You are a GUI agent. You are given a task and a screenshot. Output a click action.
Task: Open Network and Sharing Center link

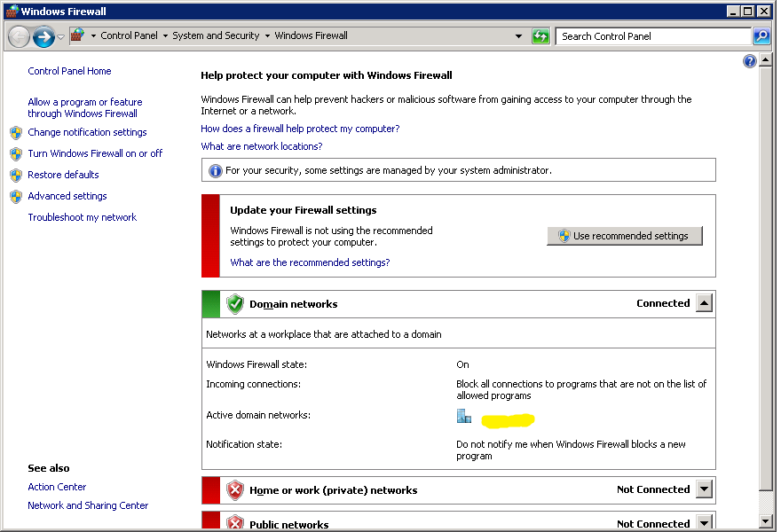[x=88, y=505]
